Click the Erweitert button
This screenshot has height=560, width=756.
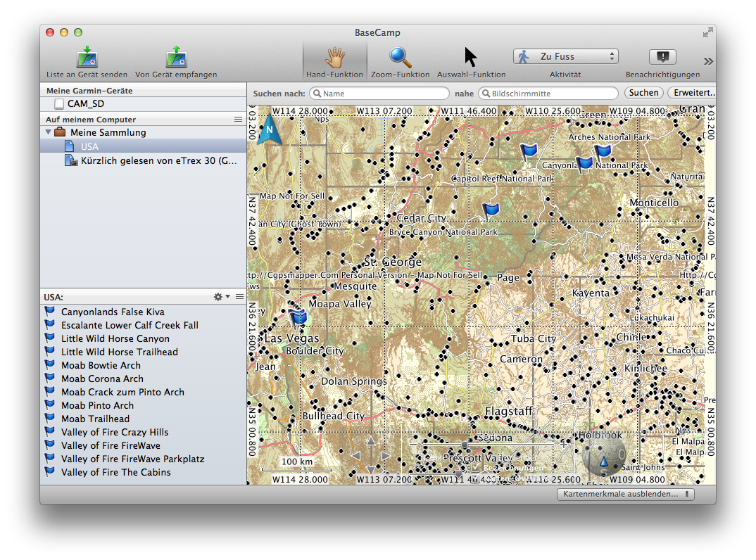coord(693,93)
